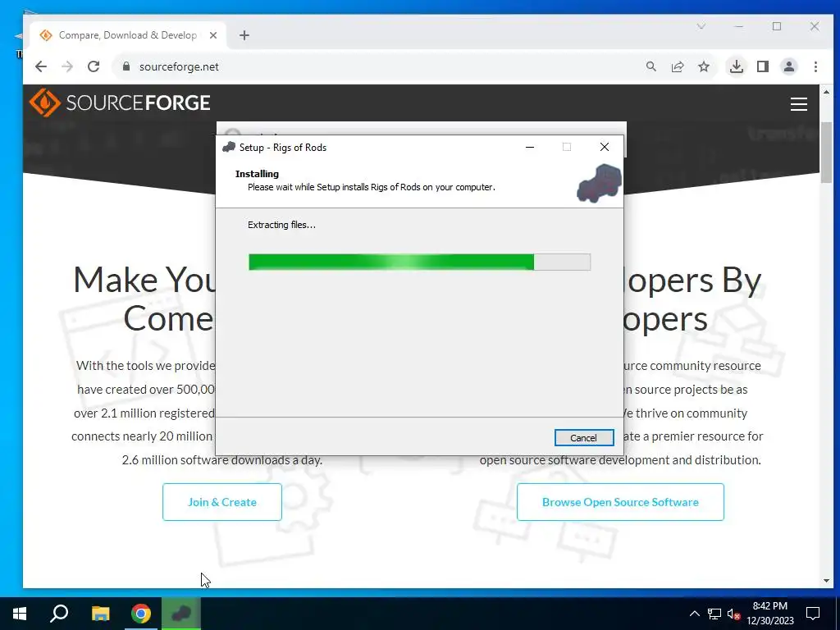Click the page scrollbar down arrow
Screen dimensions: 840x630
pos(826,581)
